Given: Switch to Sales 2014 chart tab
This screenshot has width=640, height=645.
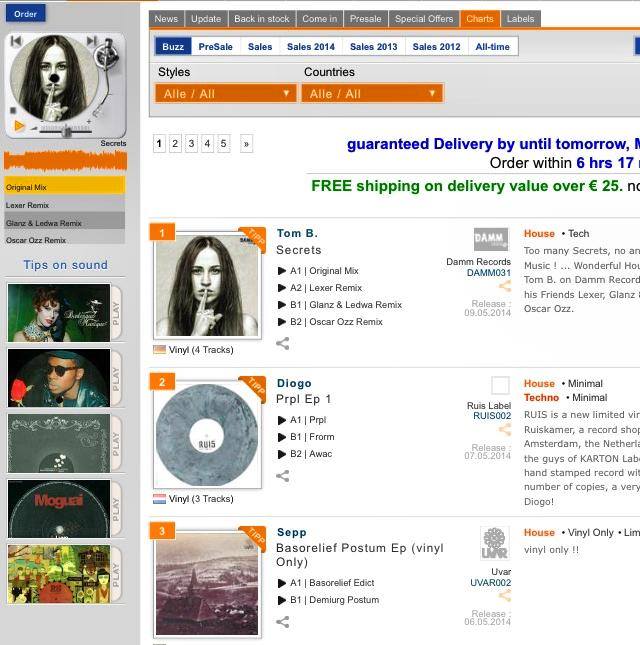Looking at the screenshot, I should [x=311, y=46].
